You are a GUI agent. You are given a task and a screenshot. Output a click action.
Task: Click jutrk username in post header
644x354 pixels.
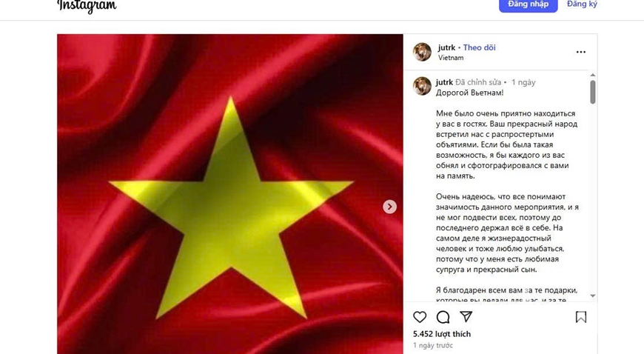pos(446,47)
